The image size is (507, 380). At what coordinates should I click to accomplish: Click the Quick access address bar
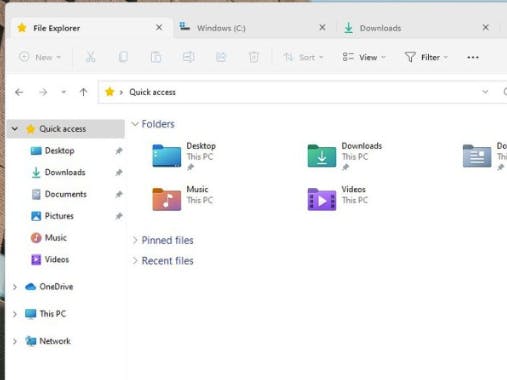click(293, 92)
